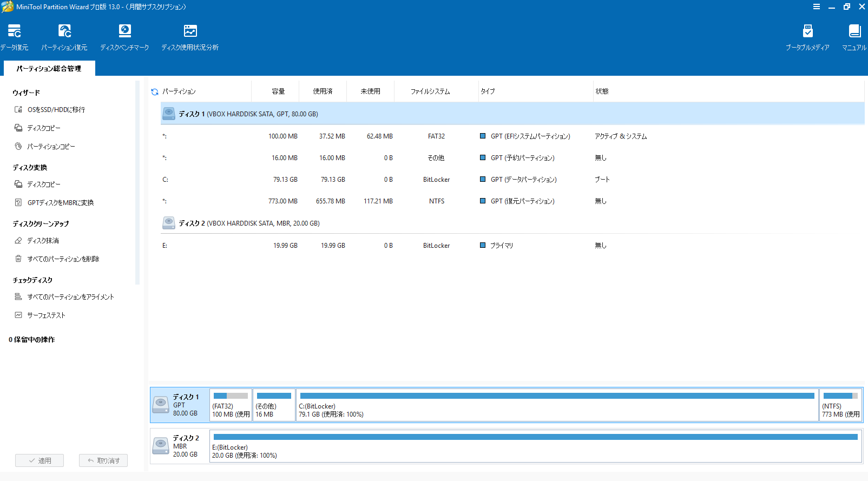The image size is (868, 481).
Task: Click OSをSSD/HDDに移行 wizard link
Action: point(56,110)
